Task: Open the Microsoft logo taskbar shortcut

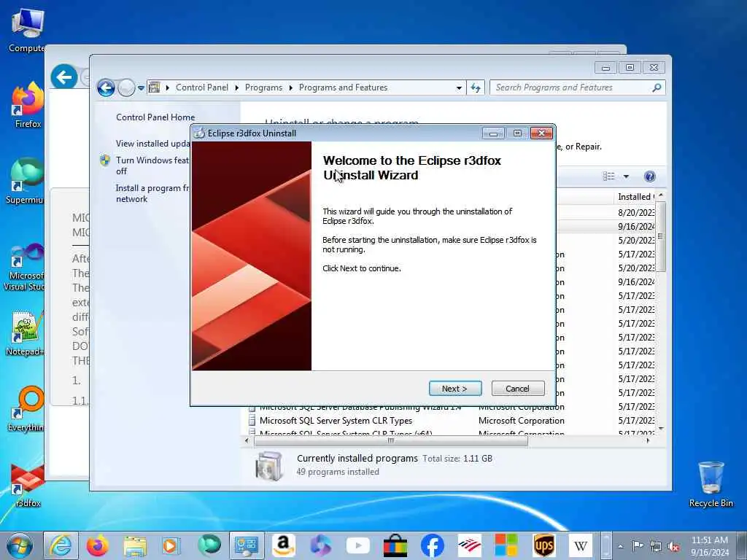Action: pos(506,545)
